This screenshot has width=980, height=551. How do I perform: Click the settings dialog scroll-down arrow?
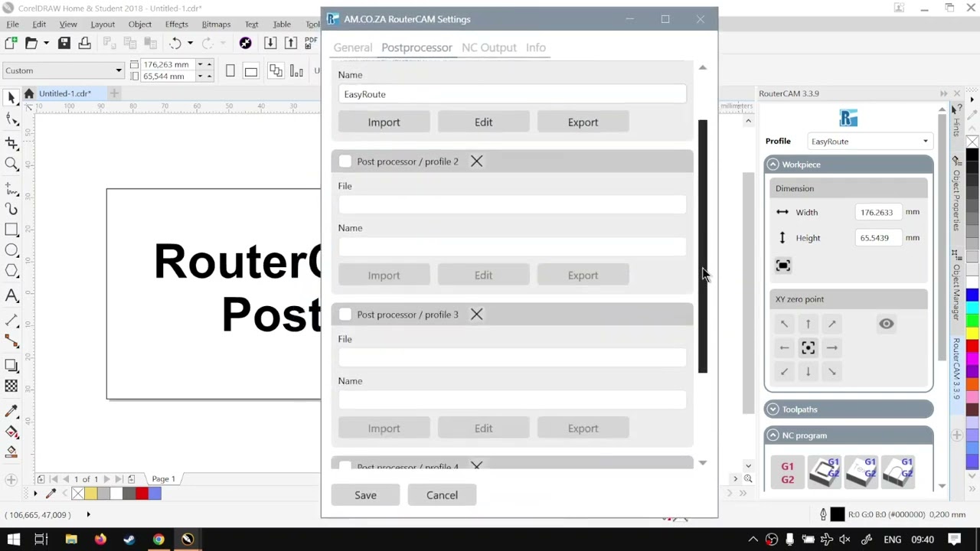click(x=702, y=463)
